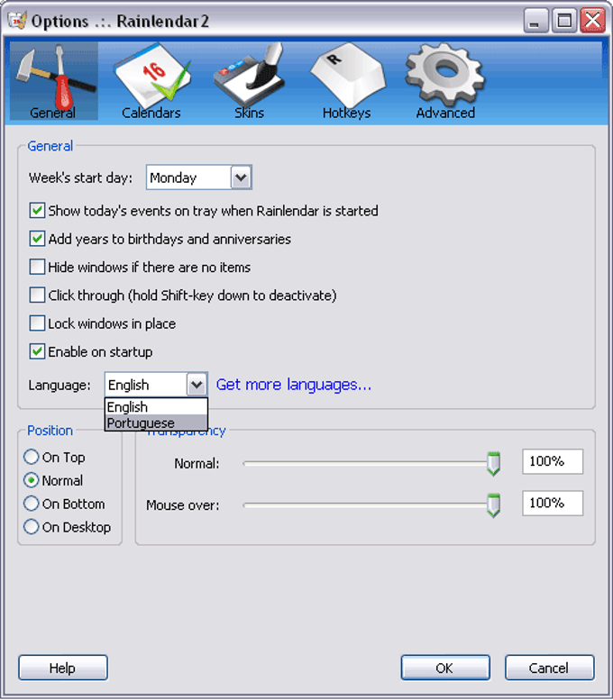Disable Enable on startup checkbox
This screenshot has height=700, width=613.
(x=37, y=351)
